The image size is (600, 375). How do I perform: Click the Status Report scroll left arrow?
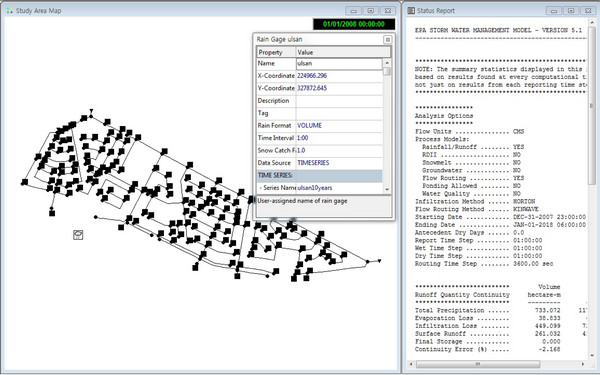(411, 364)
